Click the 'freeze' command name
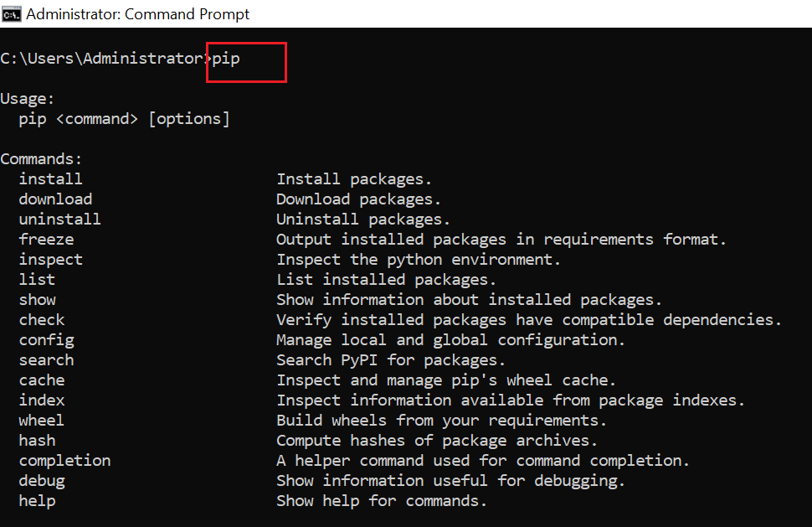Image resolution: width=812 pixels, height=527 pixels. pos(46,240)
